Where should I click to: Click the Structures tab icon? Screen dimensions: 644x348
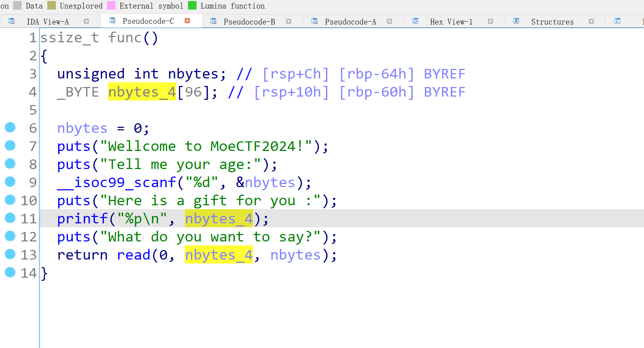click(516, 21)
